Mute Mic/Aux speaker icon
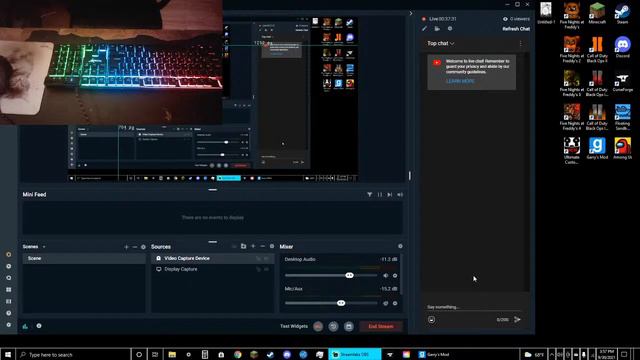This screenshot has width=640, height=360. 386,304
